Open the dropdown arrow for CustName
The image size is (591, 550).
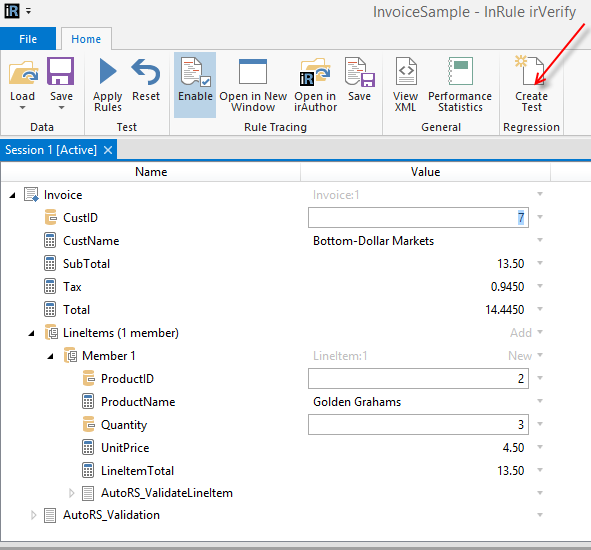coord(540,240)
